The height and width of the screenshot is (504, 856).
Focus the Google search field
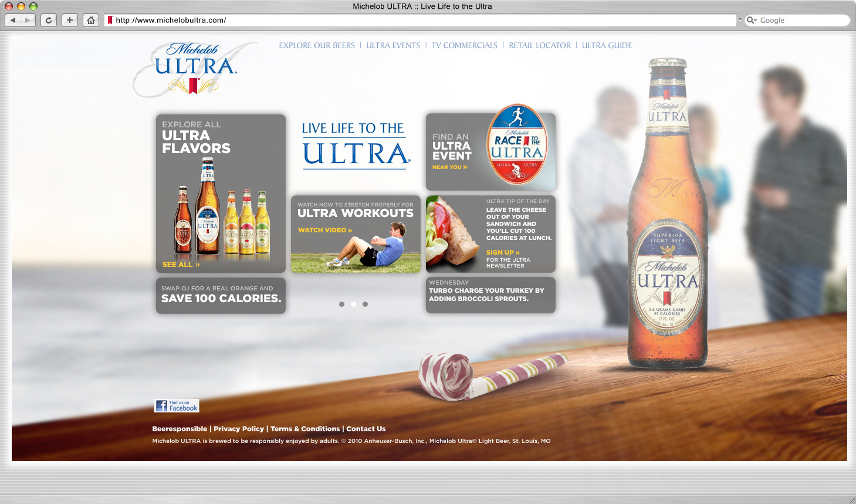(797, 20)
